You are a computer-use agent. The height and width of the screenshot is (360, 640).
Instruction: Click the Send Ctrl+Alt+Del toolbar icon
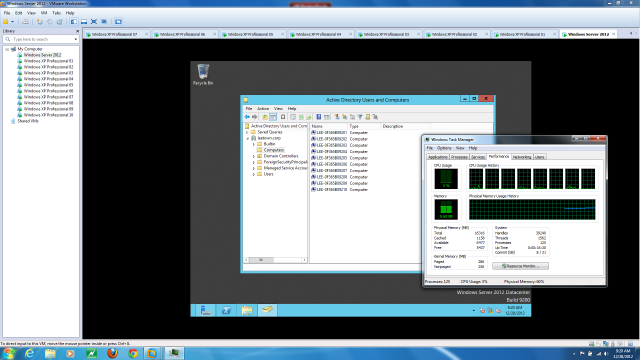click(x=25, y=22)
